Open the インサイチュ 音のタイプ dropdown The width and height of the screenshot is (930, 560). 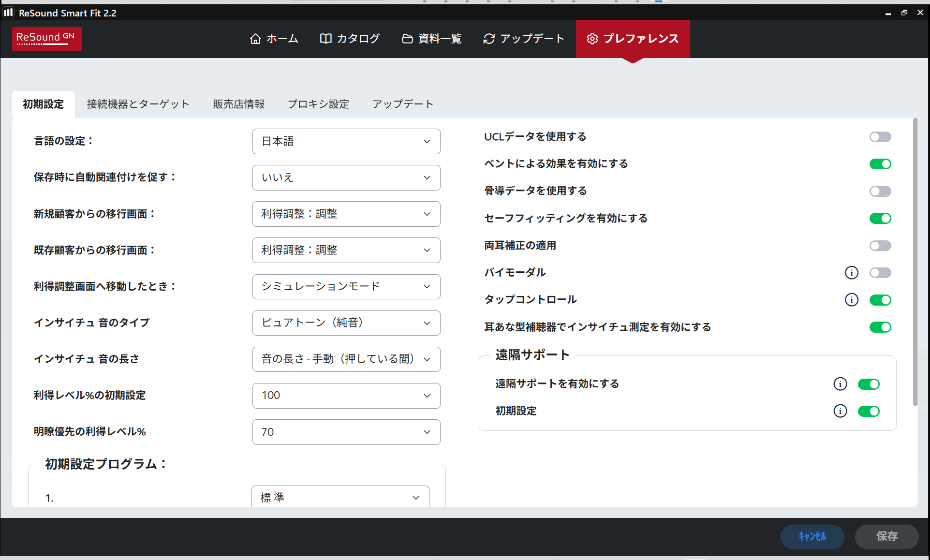346,323
